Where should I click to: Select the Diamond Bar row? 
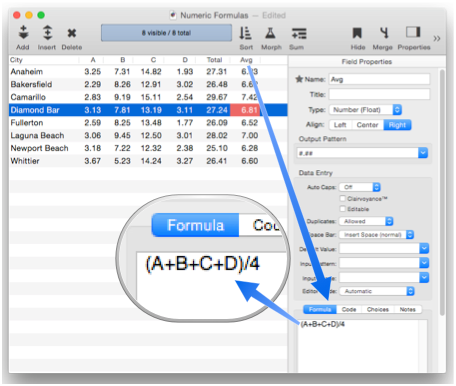(148, 110)
